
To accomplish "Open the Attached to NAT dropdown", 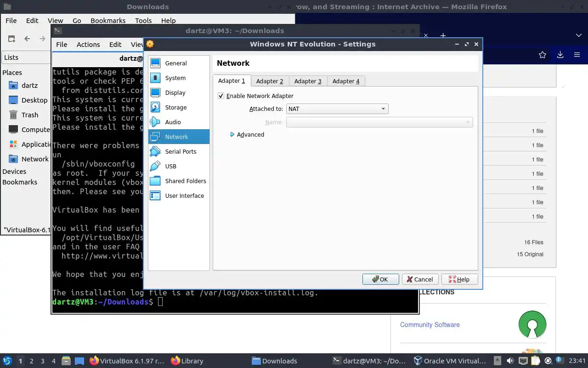I will tap(337, 109).
